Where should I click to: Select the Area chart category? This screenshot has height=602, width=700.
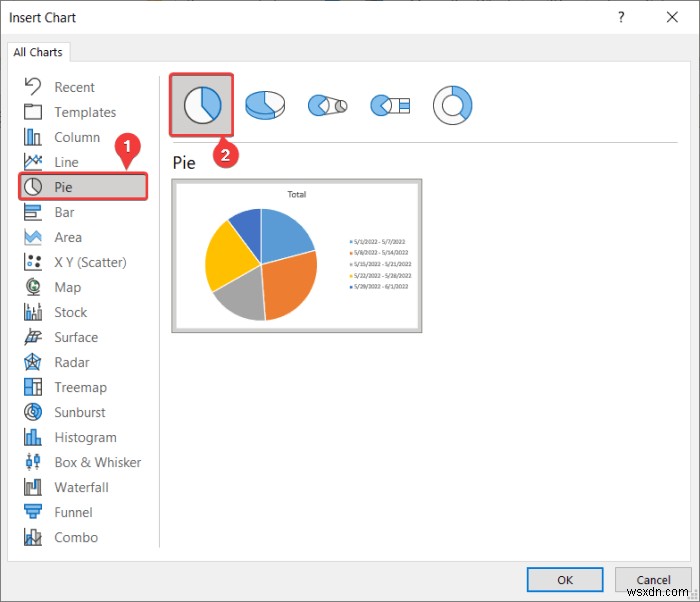(68, 237)
